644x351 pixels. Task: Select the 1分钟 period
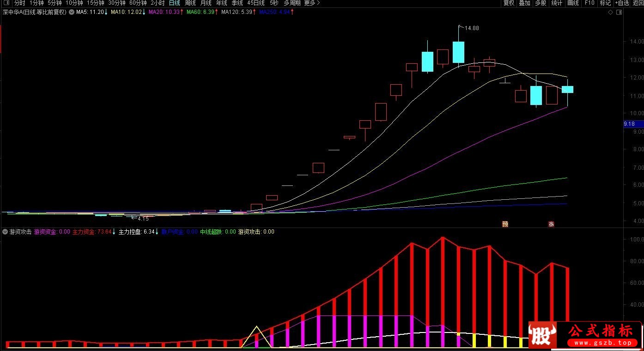pyautogui.click(x=36, y=3)
